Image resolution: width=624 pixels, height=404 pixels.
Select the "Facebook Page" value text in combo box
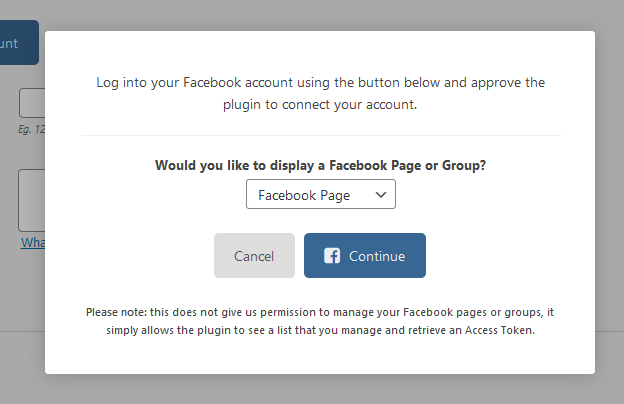click(x=304, y=195)
